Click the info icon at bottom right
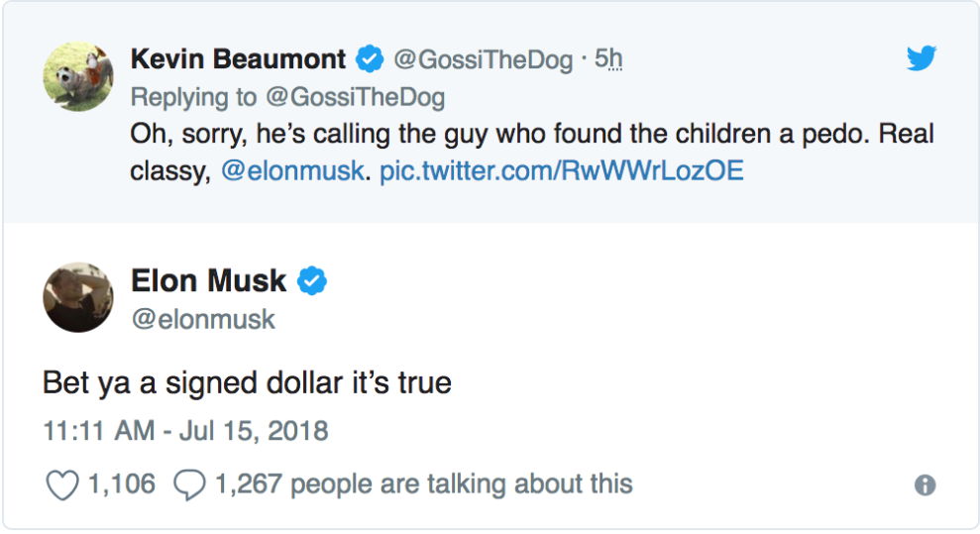Screen dimensions: 980x534 [926, 485]
